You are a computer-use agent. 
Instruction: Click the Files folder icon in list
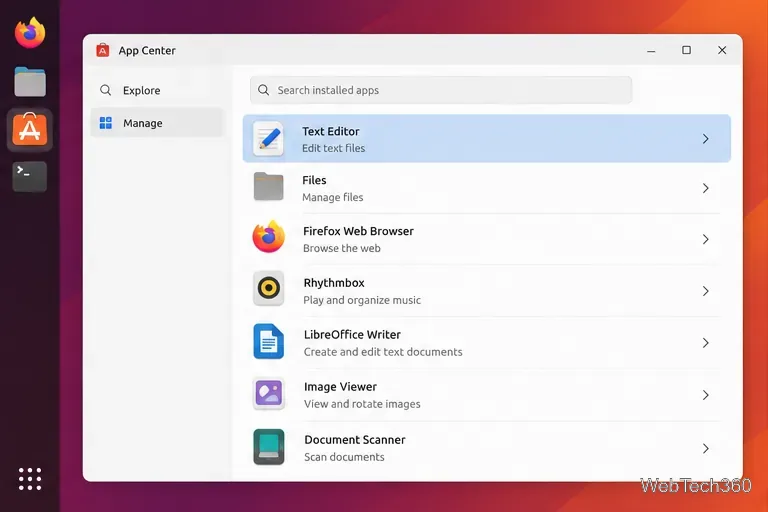pyautogui.click(x=268, y=187)
